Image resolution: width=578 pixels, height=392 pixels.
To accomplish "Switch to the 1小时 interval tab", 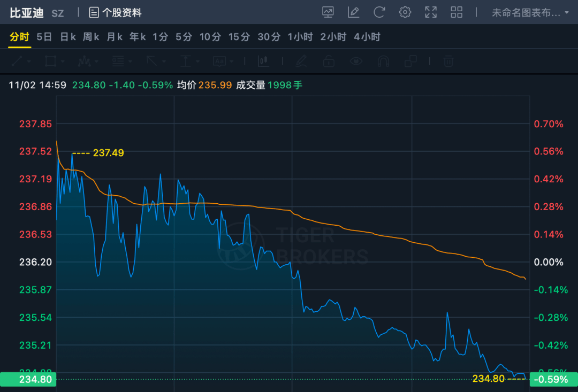I will (x=300, y=37).
